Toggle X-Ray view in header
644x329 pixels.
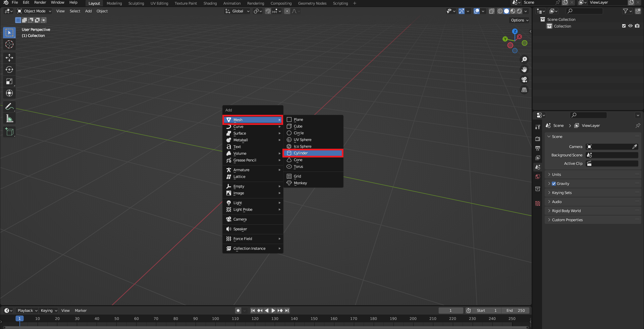pyautogui.click(x=492, y=11)
